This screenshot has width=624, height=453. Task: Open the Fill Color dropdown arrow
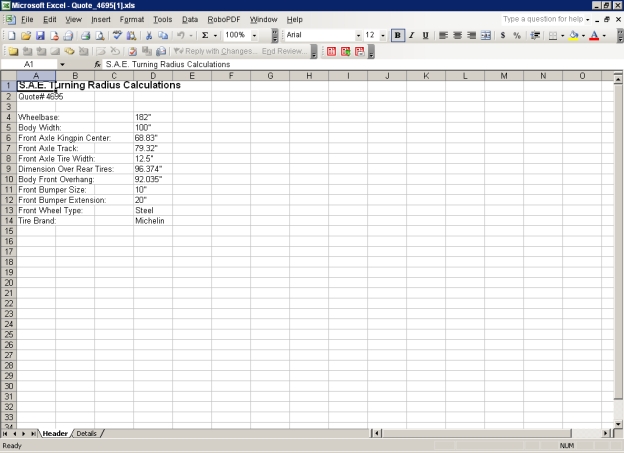583,36
